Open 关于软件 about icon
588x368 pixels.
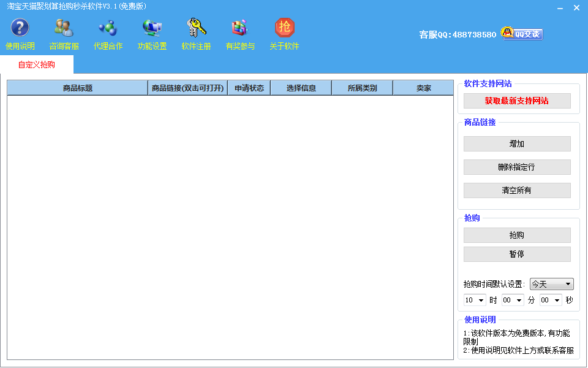click(284, 28)
